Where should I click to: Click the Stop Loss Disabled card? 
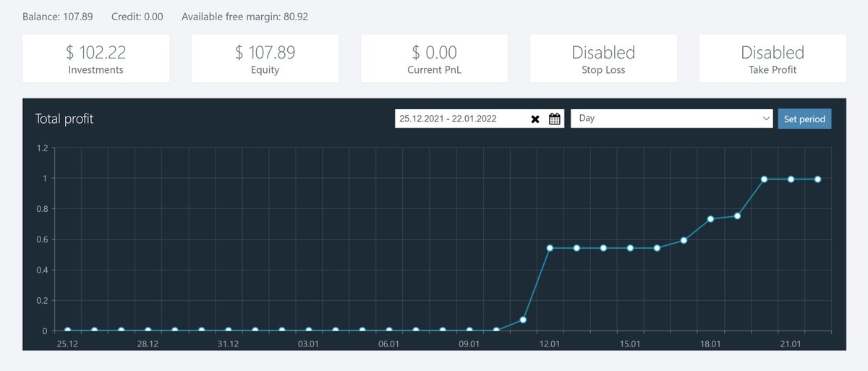coord(603,59)
